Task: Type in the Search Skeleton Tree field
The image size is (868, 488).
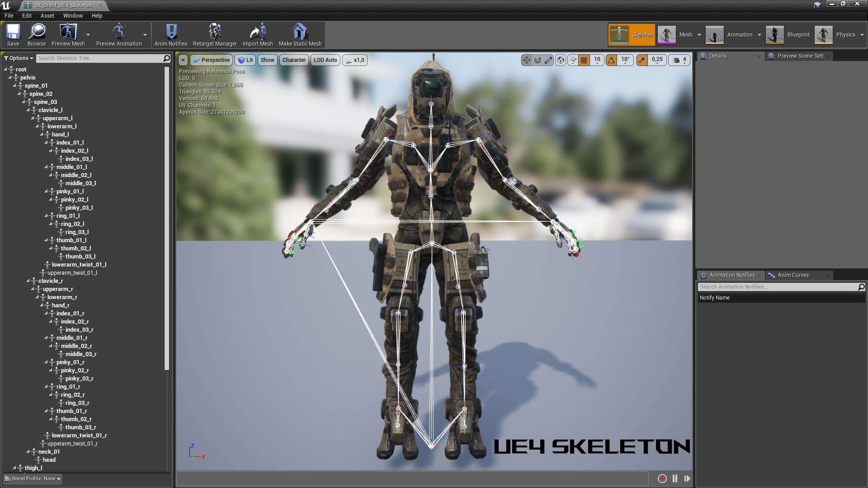Action: (99, 58)
